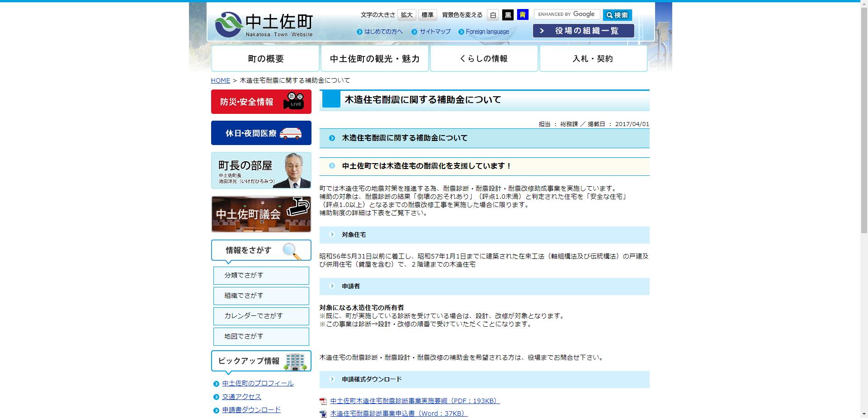Open the 交通アクセス link
Screen dimensions: 868x418
(241, 397)
